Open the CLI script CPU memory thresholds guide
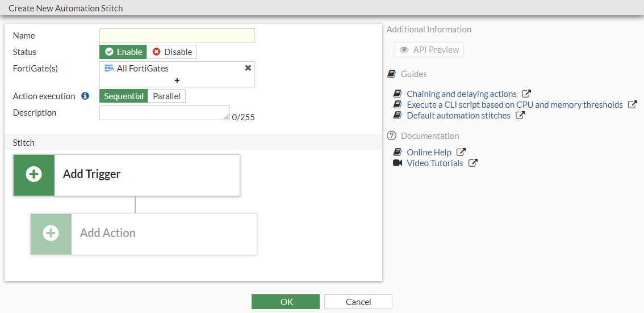Image resolution: width=644 pixels, height=313 pixels. [515, 105]
